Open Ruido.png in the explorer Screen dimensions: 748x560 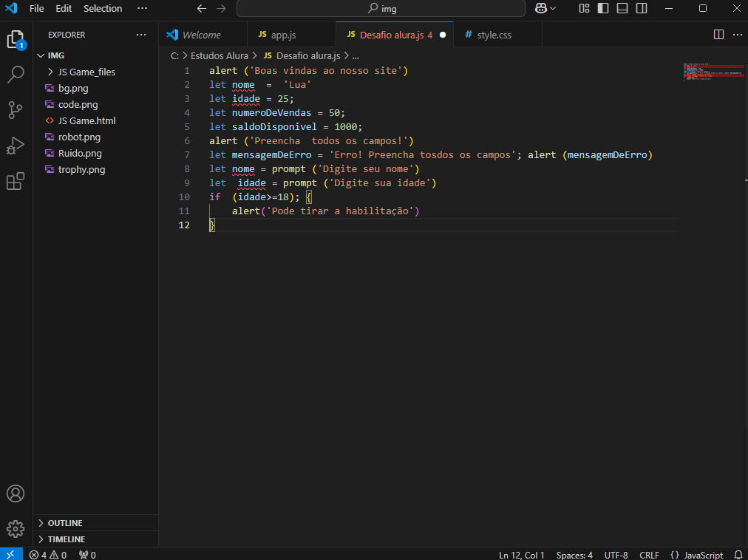[x=80, y=153]
